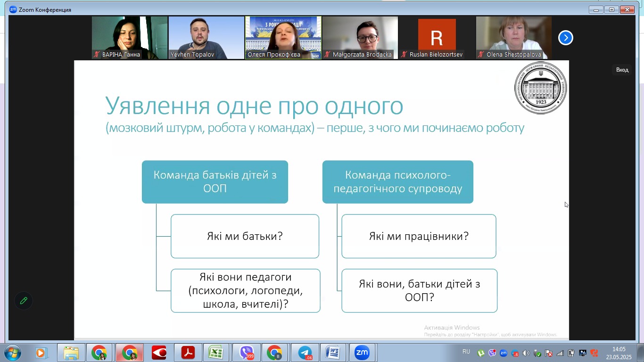Select Олеся Прокоф'єва's video thumbnail
Screen dimensions: 644x362
pyautogui.click(x=283, y=38)
